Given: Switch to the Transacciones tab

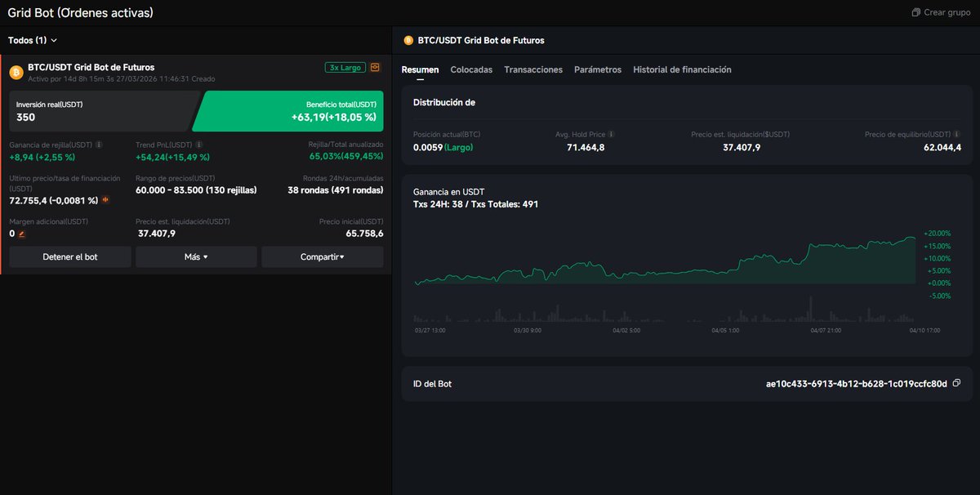Looking at the screenshot, I should 533,70.
